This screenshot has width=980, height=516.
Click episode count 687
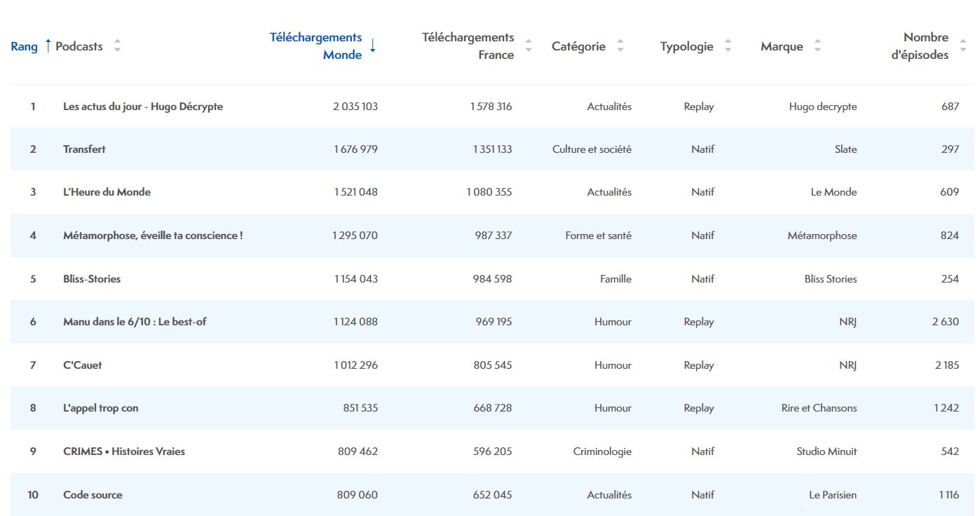[x=951, y=107]
